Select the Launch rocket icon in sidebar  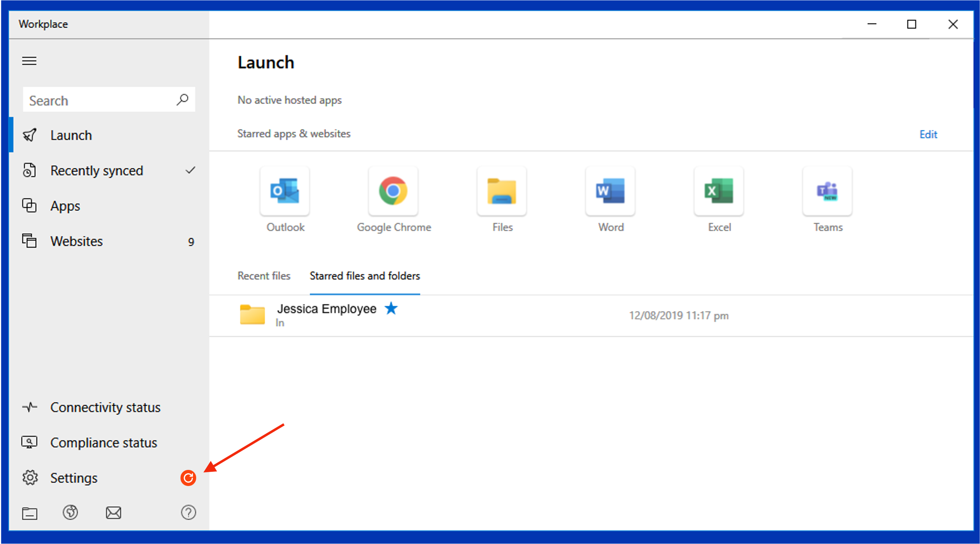30,135
